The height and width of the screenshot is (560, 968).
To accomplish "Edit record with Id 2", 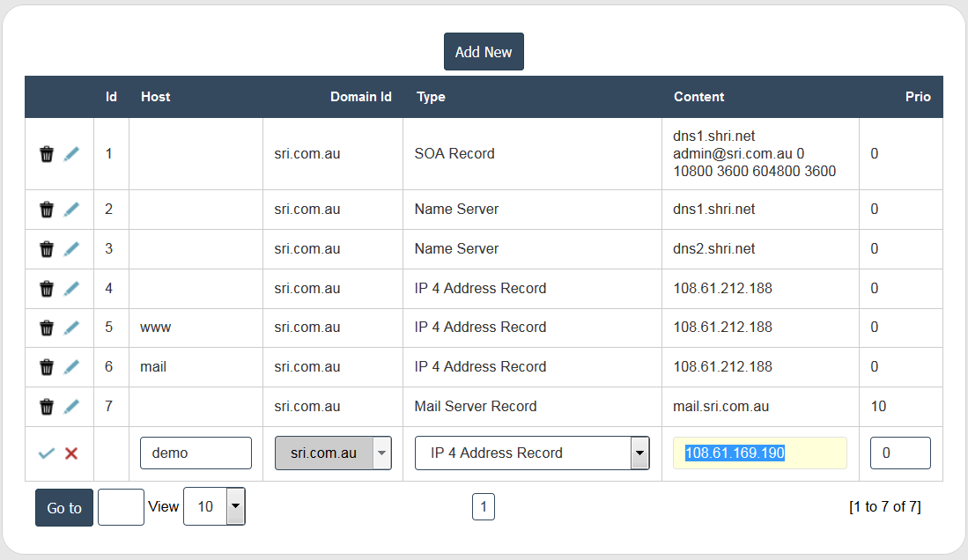I will (x=71, y=210).
